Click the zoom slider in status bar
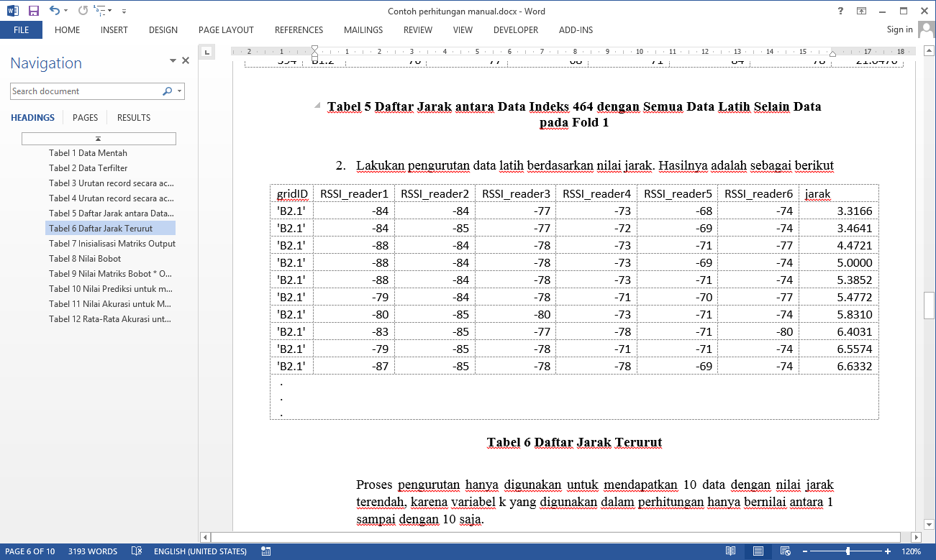 [848, 551]
